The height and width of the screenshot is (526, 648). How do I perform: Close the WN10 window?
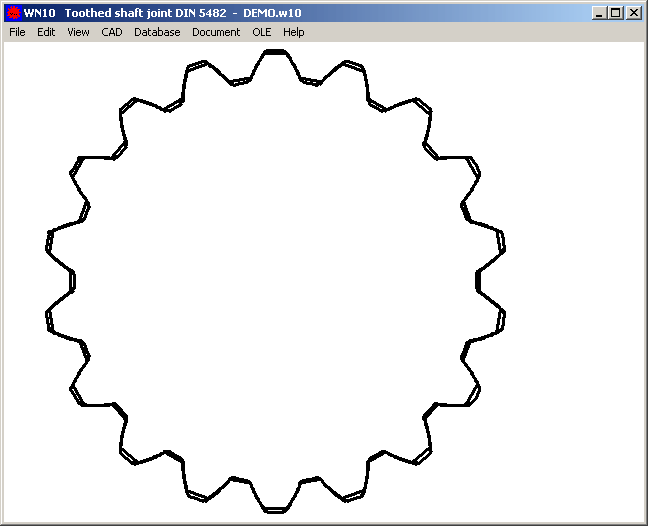pos(633,13)
